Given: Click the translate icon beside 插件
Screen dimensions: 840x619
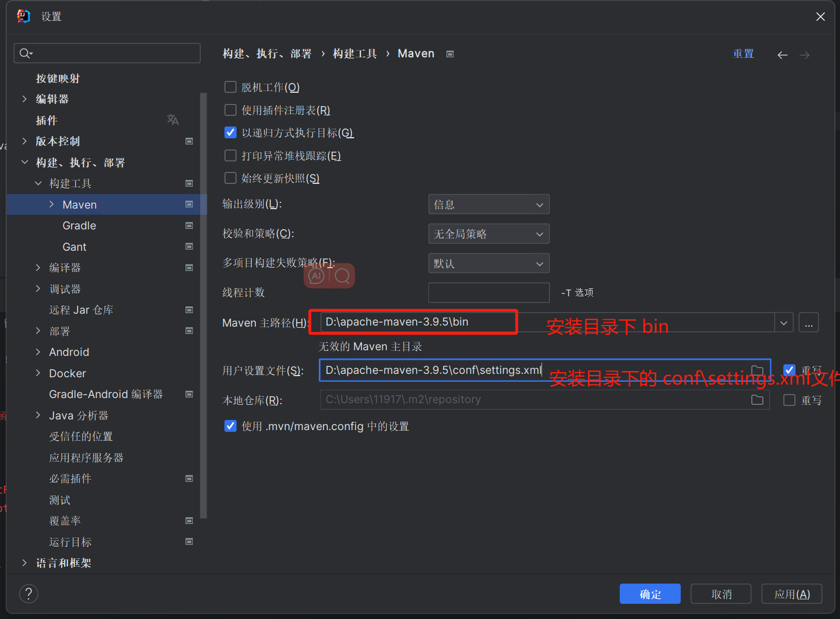Looking at the screenshot, I should [173, 120].
